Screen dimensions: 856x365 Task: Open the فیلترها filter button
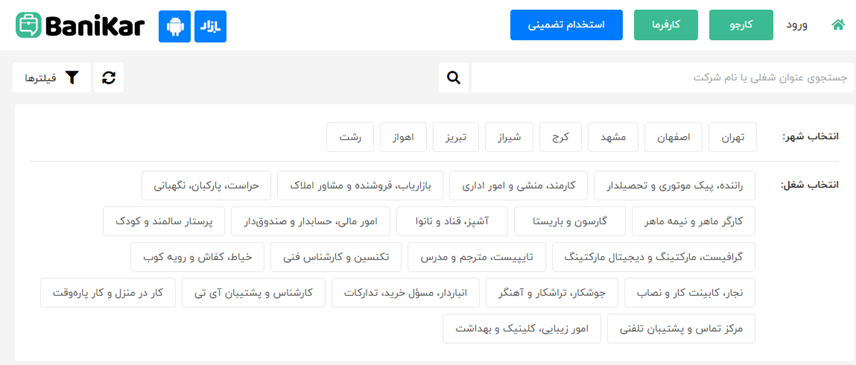tap(52, 77)
